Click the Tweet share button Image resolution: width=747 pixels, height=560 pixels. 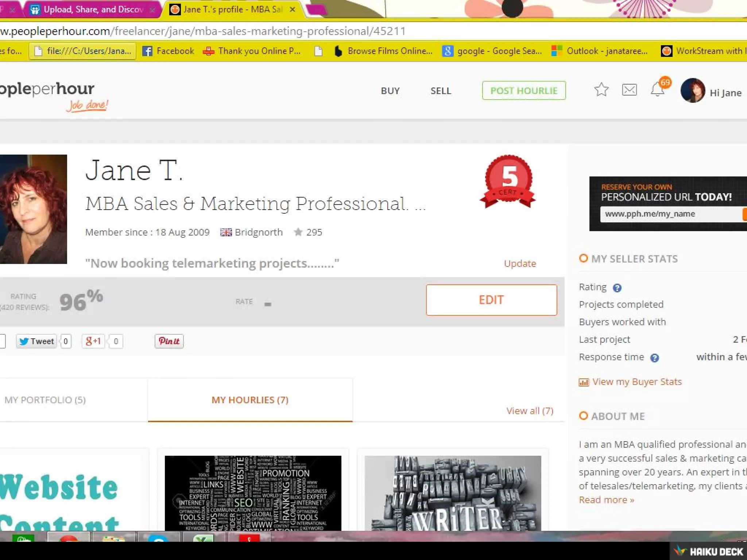tap(36, 341)
